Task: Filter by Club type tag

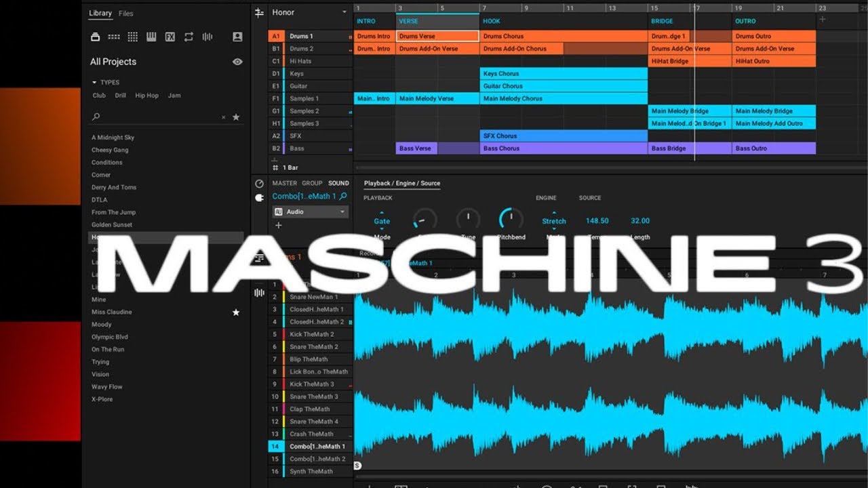Action: [99, 96]
